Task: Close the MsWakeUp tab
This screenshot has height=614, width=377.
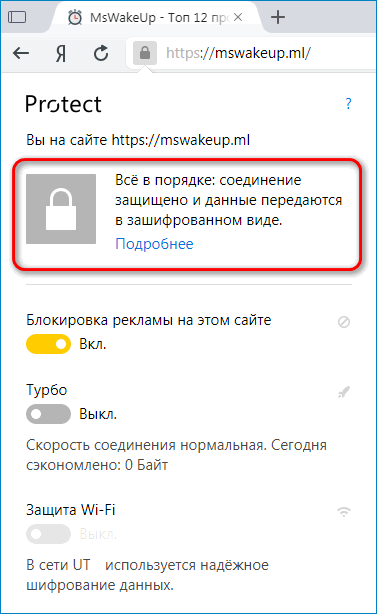Action: click(238, 18)
